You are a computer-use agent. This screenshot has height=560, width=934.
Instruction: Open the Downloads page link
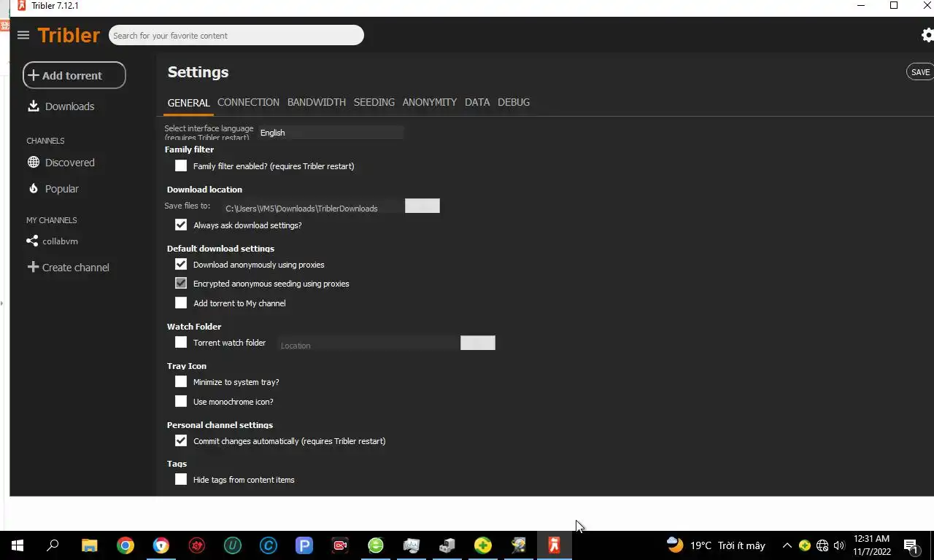point(69,106)
